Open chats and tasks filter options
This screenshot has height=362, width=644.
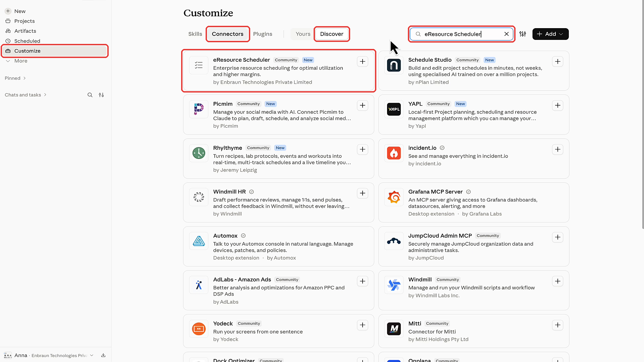pyautogui.click(x=101, y=95)
